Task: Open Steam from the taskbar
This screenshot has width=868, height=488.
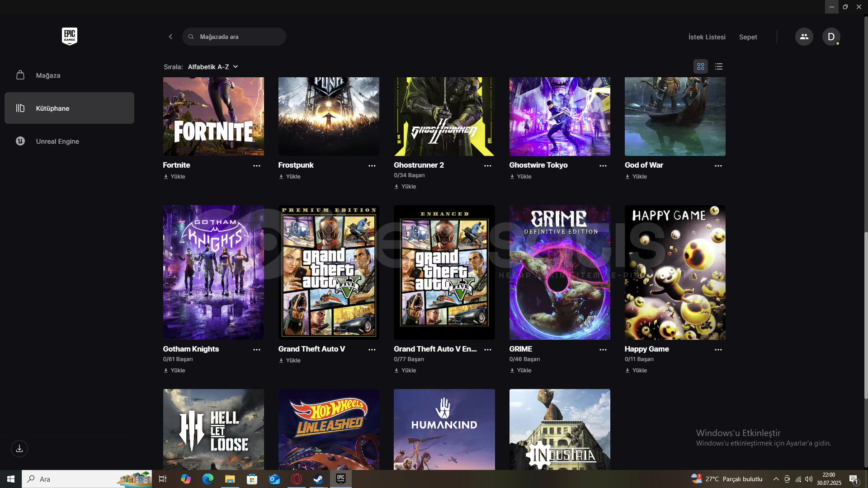Action: [319, 479]
